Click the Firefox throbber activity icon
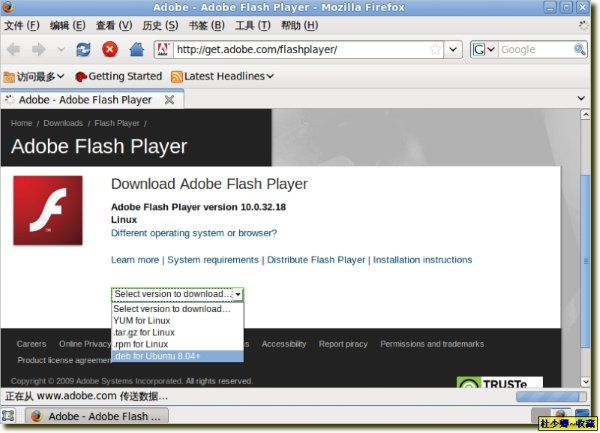The height and width of the screenshot is (433, 600). point(583,26)
